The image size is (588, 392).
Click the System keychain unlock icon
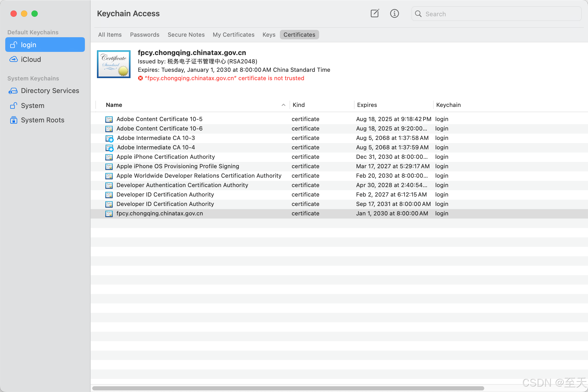(x=14, y=106)
